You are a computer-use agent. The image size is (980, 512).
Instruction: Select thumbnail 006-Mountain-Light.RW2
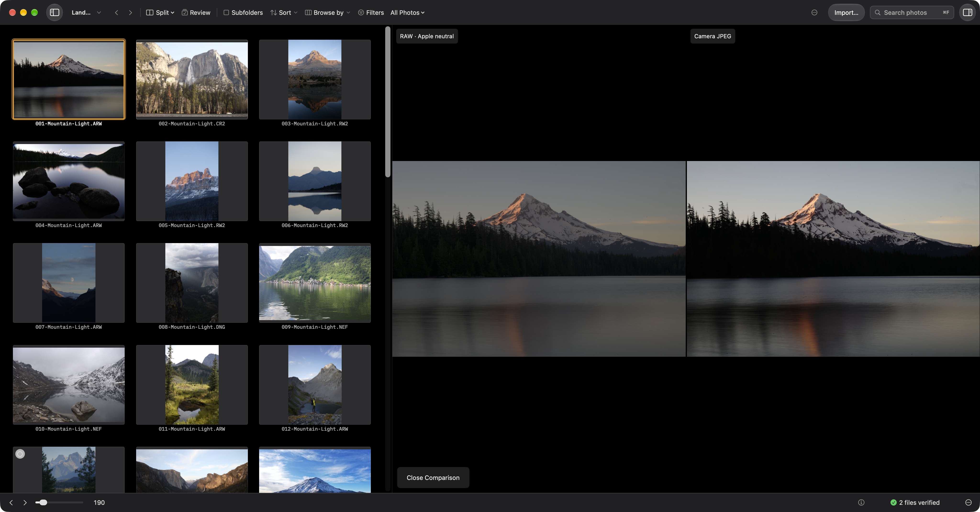[x=315, y=181]
